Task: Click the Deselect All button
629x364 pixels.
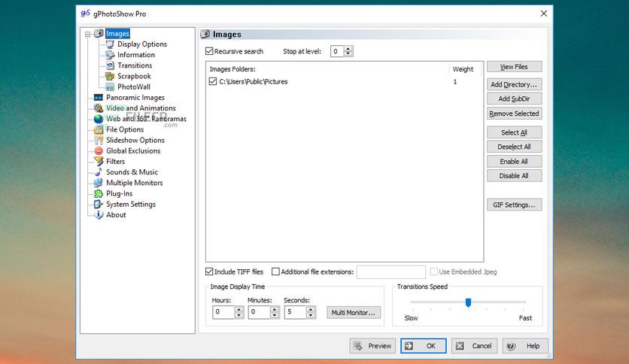Action: tap(515, 147)
